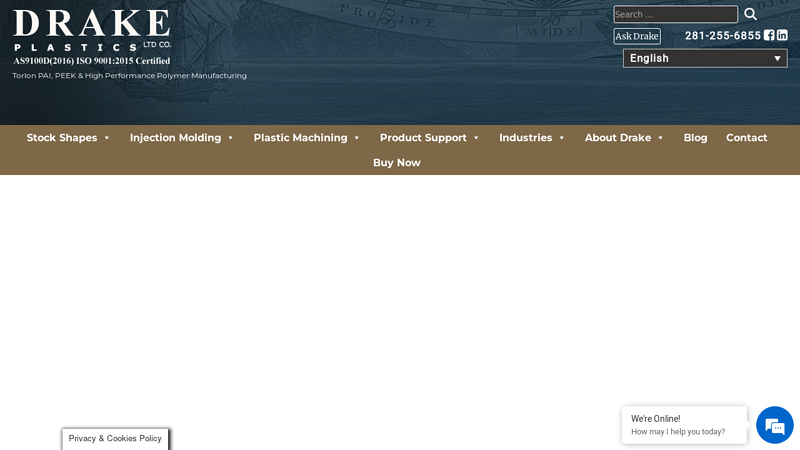Expand the Plastic Machining submenu arrow

357,138
